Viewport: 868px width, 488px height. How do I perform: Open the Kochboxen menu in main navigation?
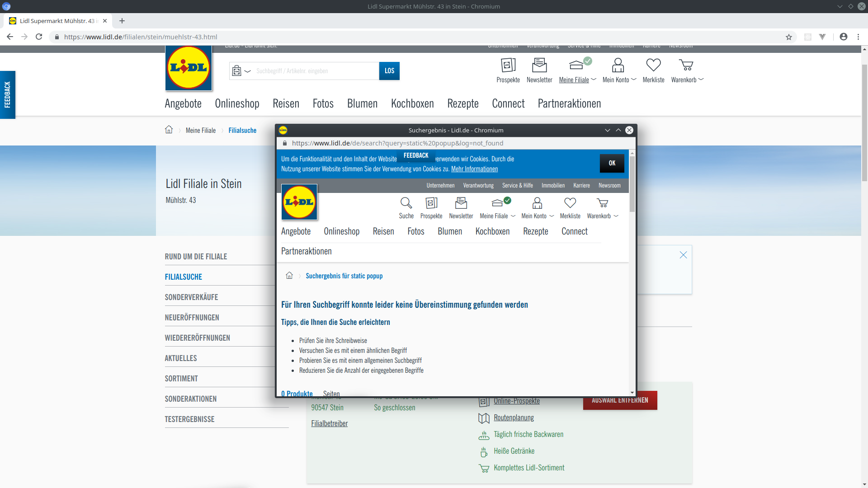click(x=412, y=103)
